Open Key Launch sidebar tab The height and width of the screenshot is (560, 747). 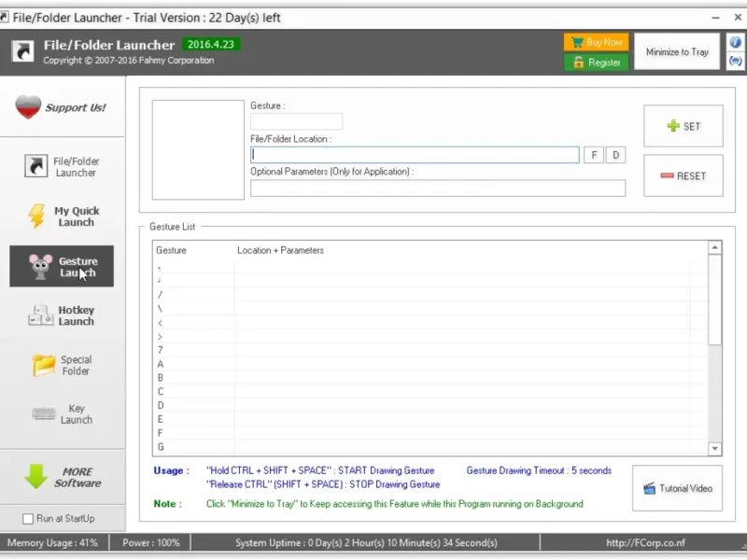click(62, 413)
